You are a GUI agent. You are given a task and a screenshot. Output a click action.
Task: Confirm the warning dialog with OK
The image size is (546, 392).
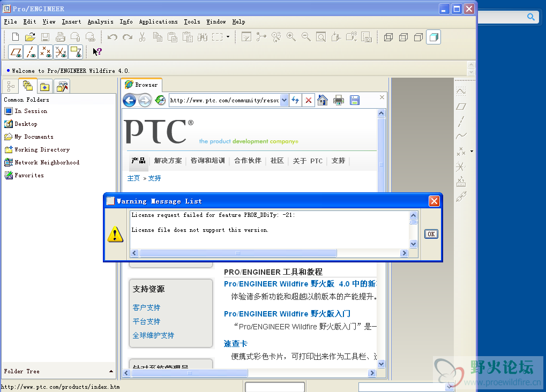pyautogui.click(x=431, y=234)
